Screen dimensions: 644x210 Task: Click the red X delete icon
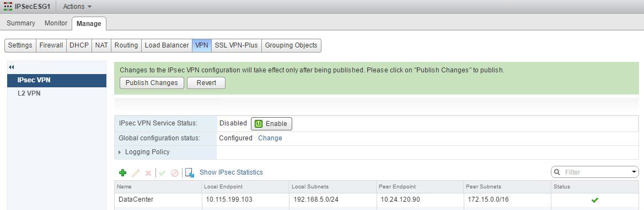click(148, 174)
